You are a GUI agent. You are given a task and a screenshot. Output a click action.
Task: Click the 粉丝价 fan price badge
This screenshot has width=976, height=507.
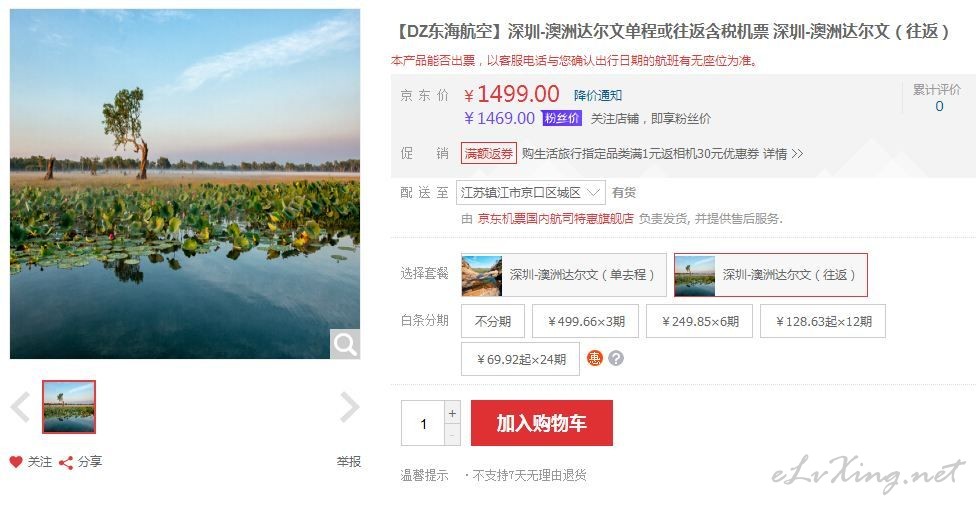(562, 118)
